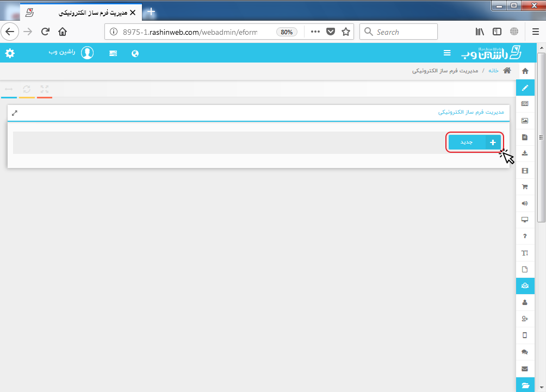Screen dimensions: 546x392
Task: Click the fullscreen toolbar icon with red underline
Action: (x=44, y=90)
